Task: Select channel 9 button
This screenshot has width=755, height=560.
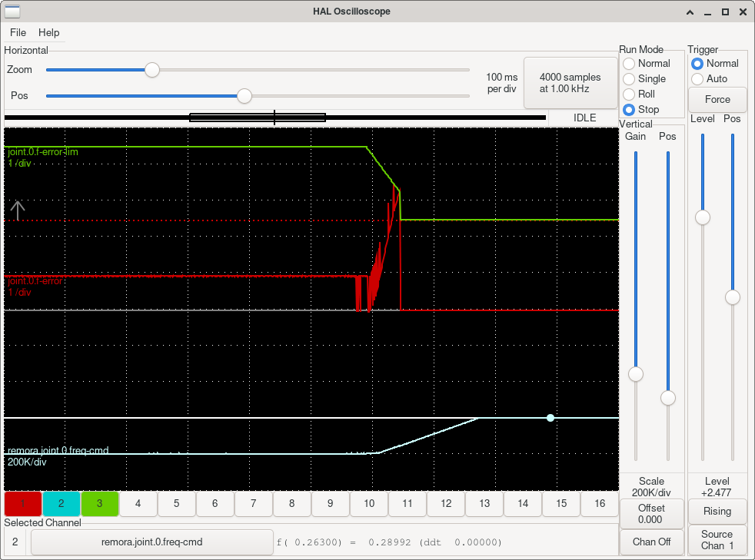Action: point(331,504)
